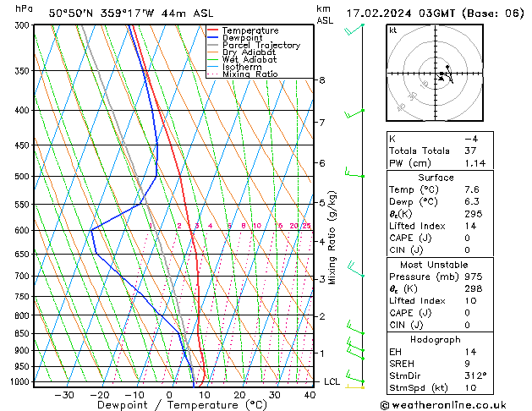Select the Dewpoint legend entry

tap(235, 38)
